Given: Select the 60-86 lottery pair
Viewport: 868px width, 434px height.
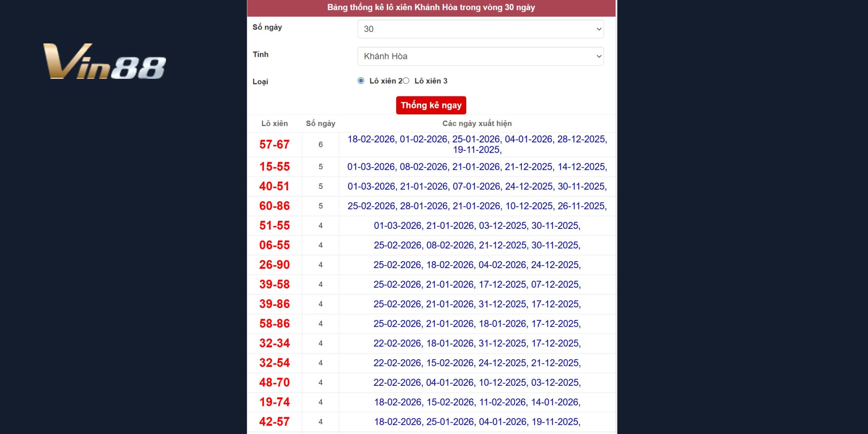Looking at the screenshot, I should pyautogui.click(x=275, y=206).
